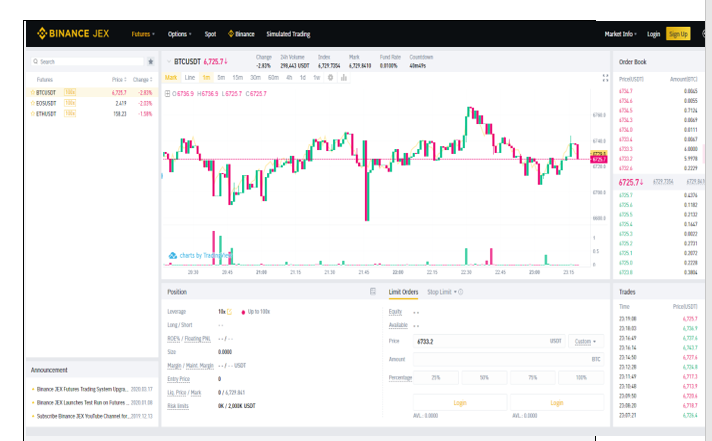The height and width of the screenshot is (441, 712).
Task: Open the Options dropdown menu
Action: (179, 34)
